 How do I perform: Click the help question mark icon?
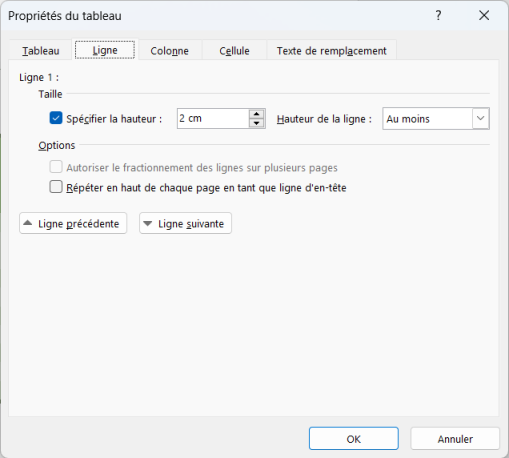pyautogui.click(x=438, y=15)
